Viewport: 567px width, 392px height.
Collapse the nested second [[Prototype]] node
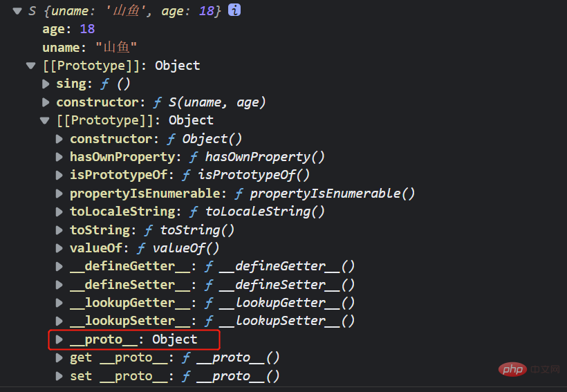point(46,120)
